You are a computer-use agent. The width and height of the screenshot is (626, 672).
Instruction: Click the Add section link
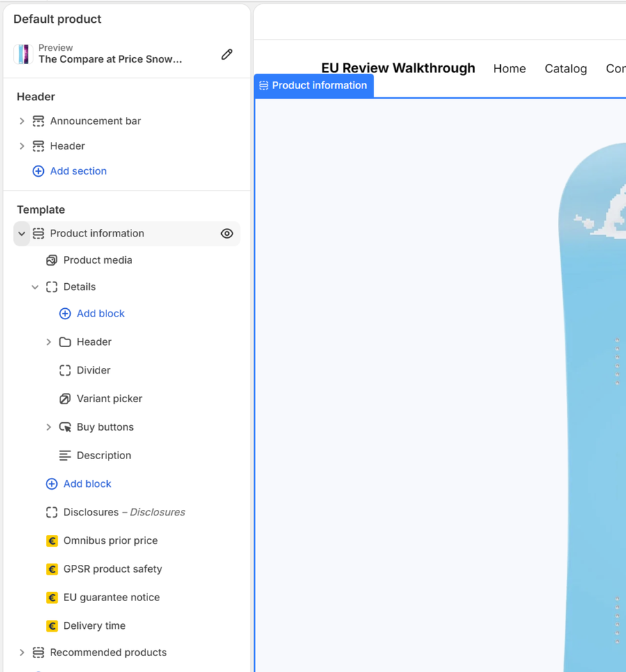click(x=79, y=171)
